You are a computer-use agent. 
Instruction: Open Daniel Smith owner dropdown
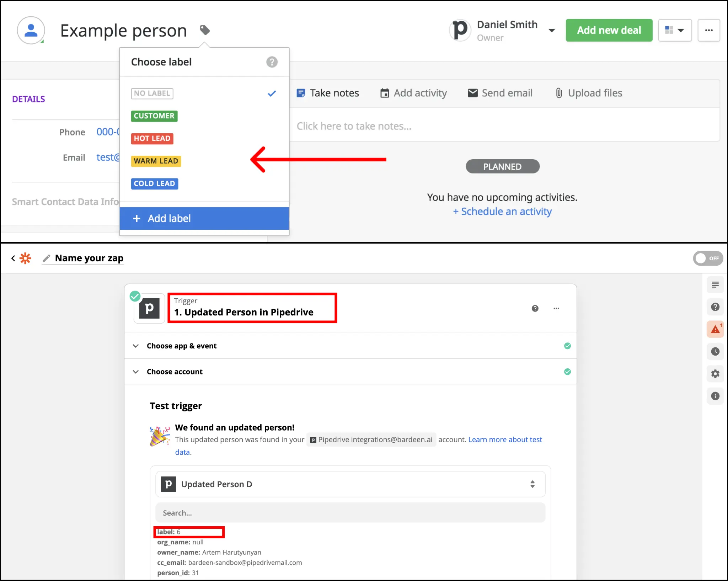(x=552, y=31)
